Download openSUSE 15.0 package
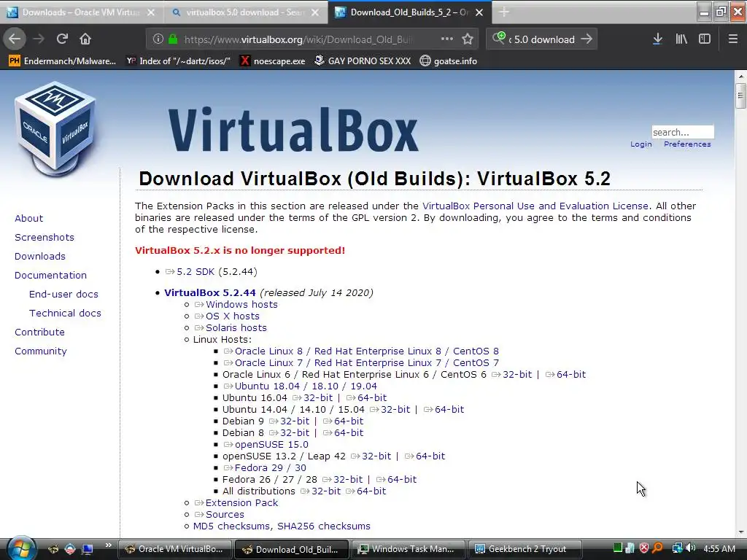Image resolution: width=747 pixels, height=560 pixels. (271, 444)
